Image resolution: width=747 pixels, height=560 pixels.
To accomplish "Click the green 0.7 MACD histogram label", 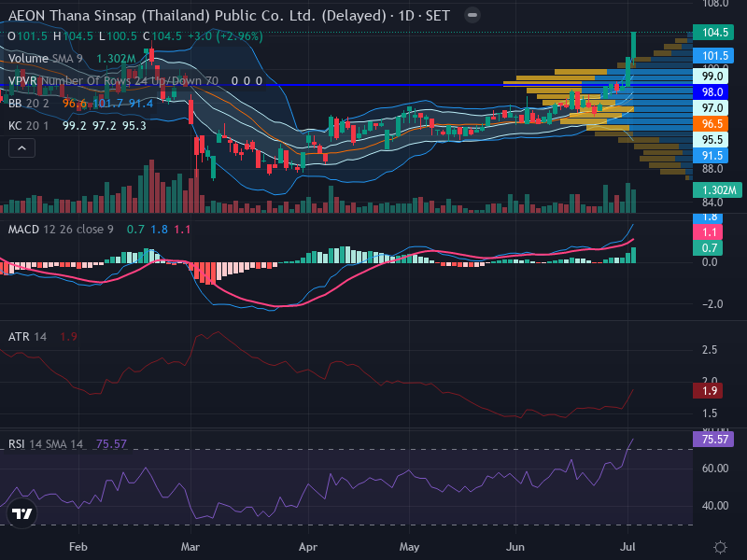I will 708,248.
